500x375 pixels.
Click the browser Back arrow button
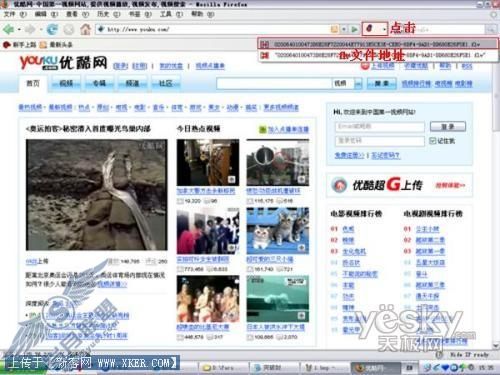tap(8, 30)
